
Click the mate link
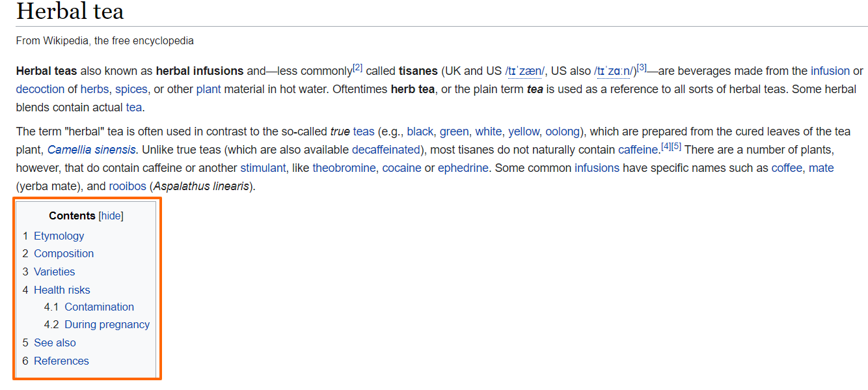coord(821,168)
